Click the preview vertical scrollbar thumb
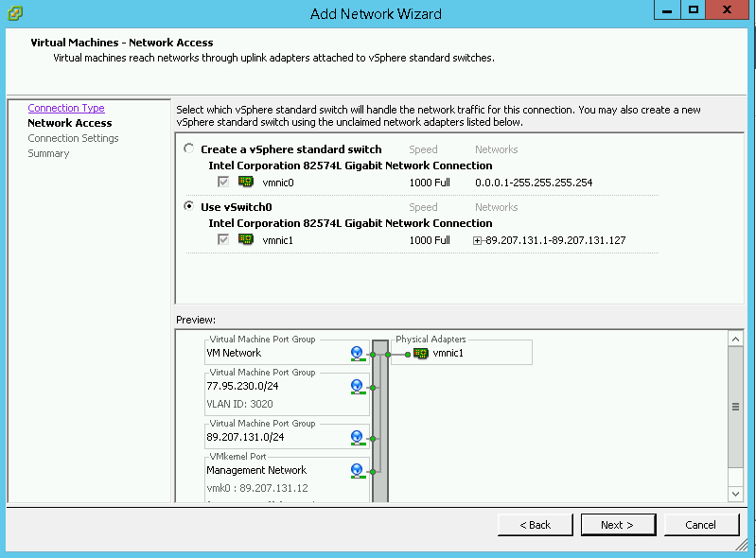Image resolution: width=756 pixels, height=558 pixels. click(x=735, y=407)
